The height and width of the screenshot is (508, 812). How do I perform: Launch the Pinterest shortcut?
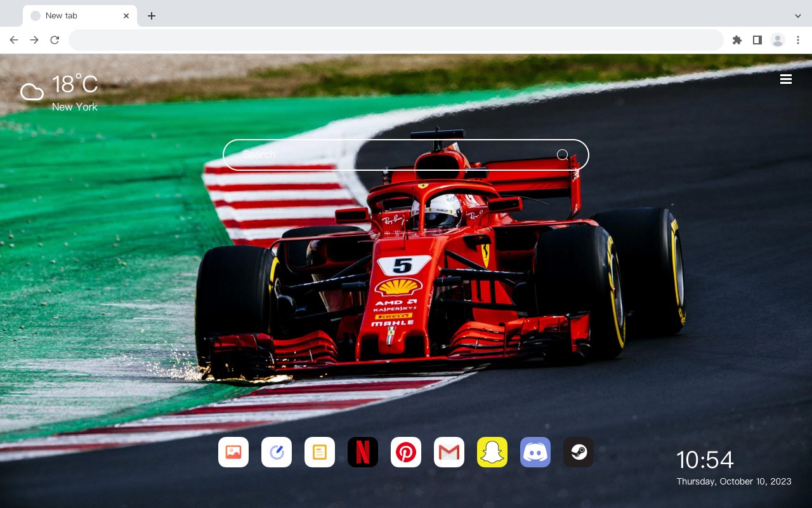tap(406, 452)
